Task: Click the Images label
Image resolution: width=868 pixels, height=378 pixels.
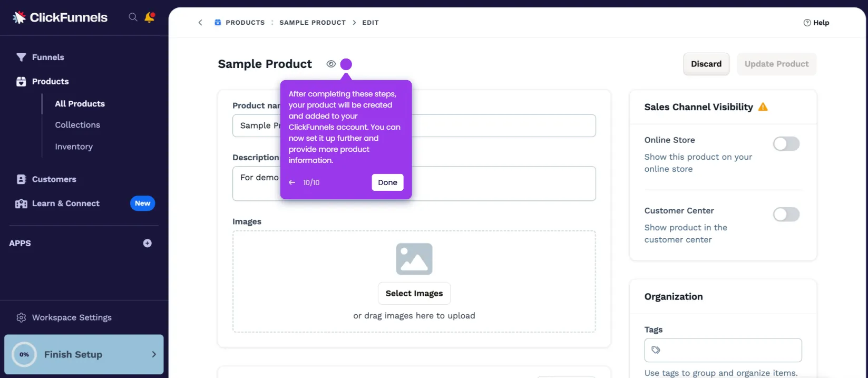Action: coord(247,221)
